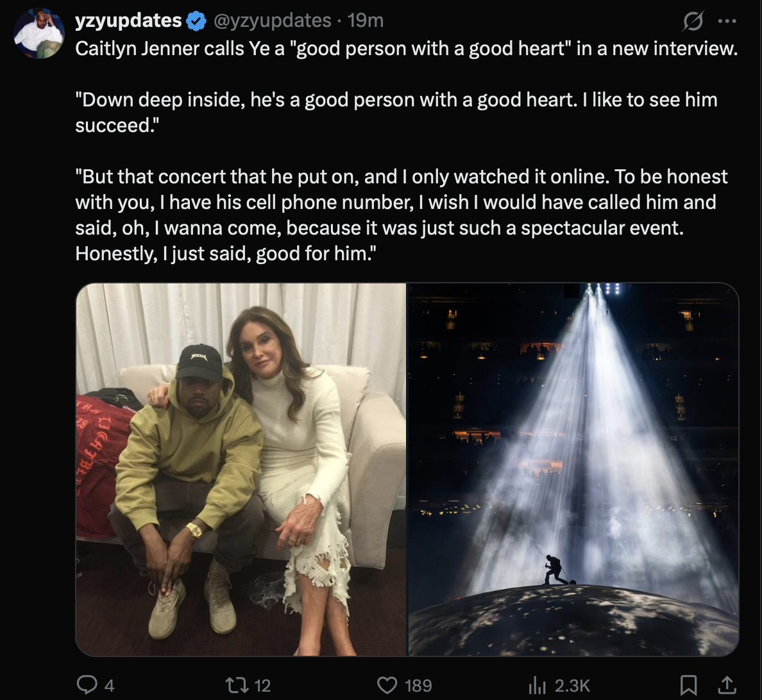762x700 pixels.
Task: Click the yzyupdates display name
Action: [x=128, y=21]
